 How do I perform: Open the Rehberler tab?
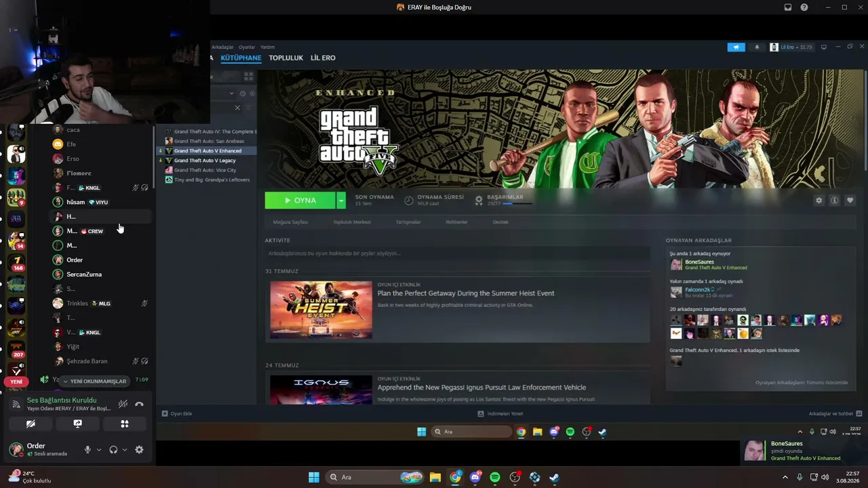(x=456, y=222)
